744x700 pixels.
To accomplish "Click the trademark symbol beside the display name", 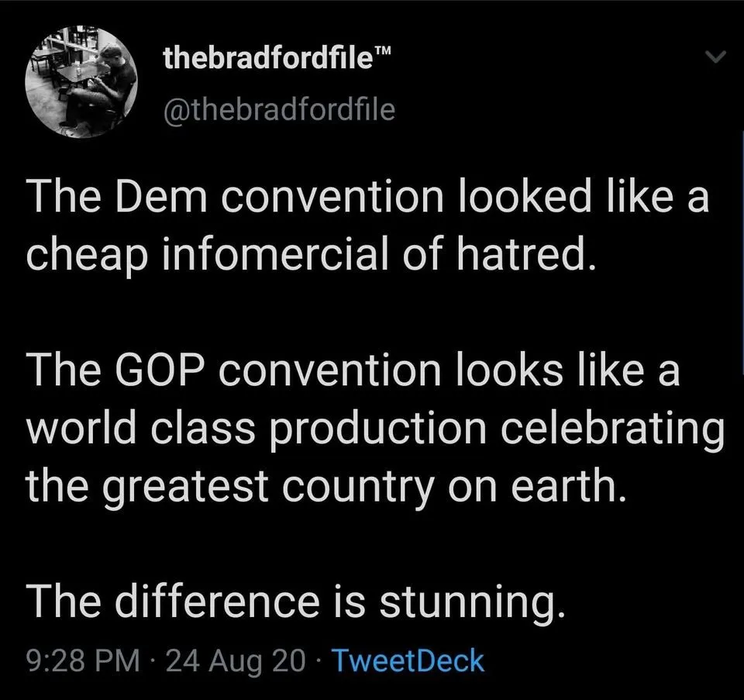I will tap(380, 51).
